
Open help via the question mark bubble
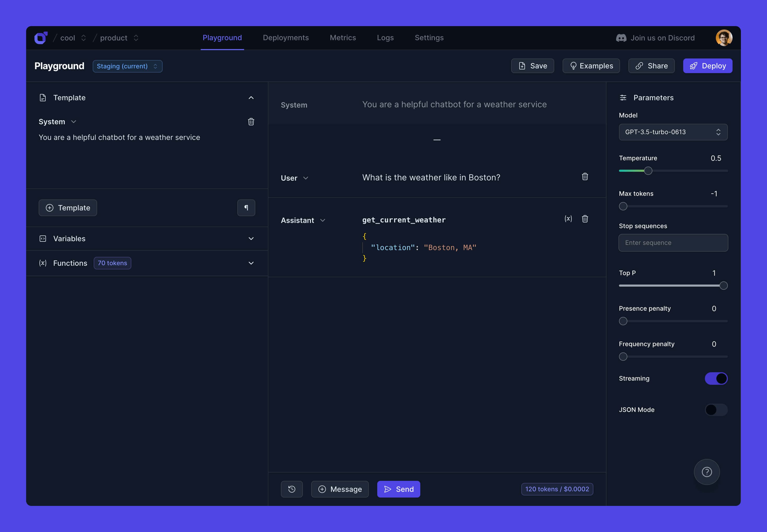click(706, 472)
